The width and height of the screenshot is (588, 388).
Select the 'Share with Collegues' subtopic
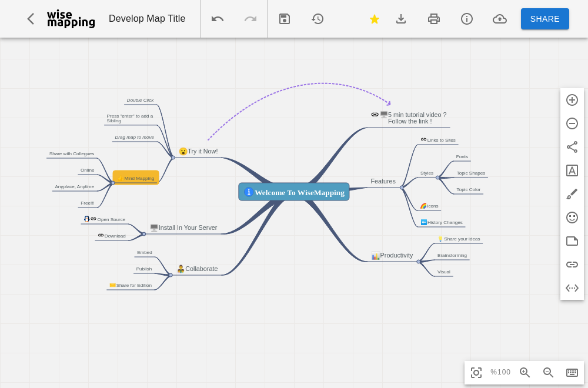coord(72,153)
